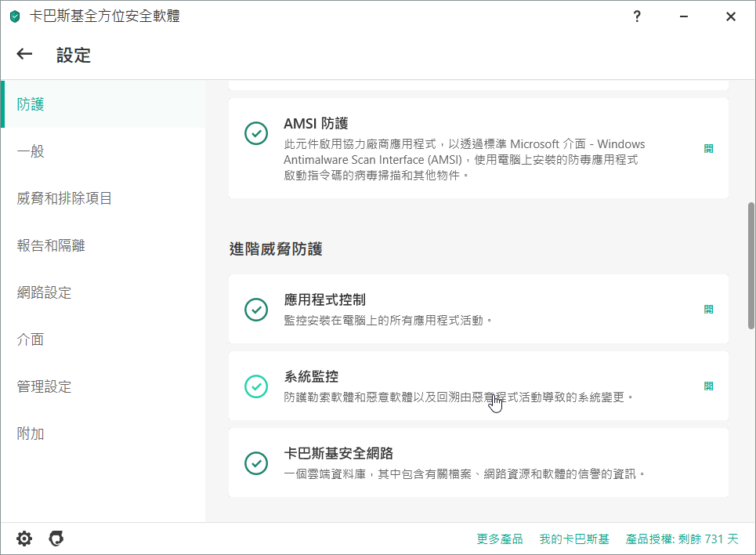Open help with the question mark icon

tap(638, 16)
